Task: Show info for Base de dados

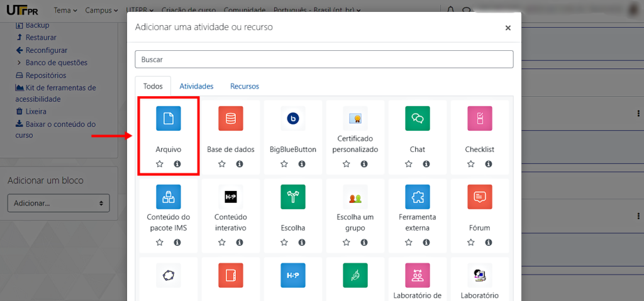Action: 240,164
